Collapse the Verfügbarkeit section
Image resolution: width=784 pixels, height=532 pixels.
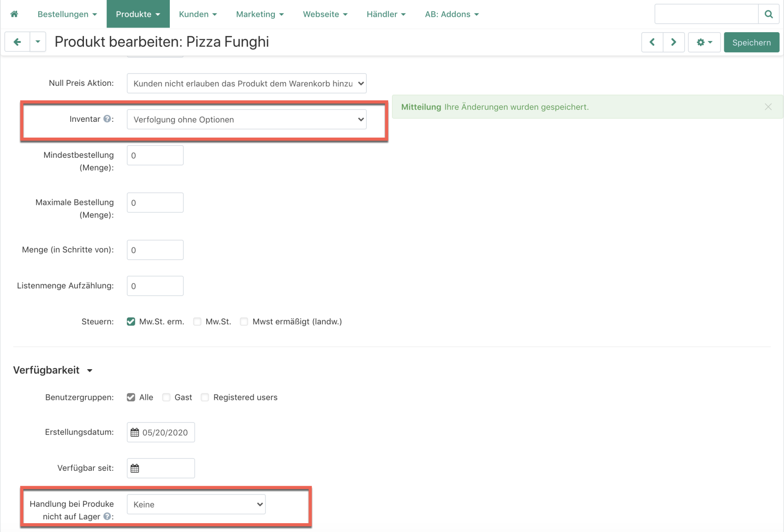pyautogui.click(x=53, y=370)
